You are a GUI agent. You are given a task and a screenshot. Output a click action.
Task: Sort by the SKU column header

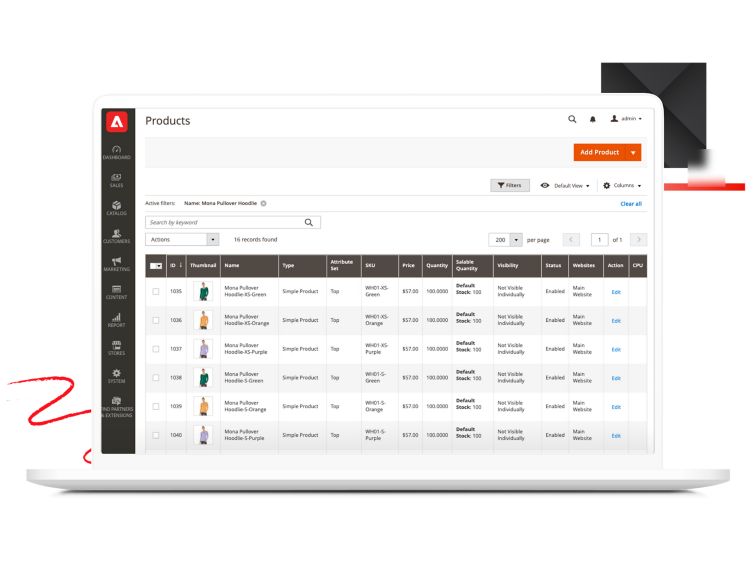pyautogui.click(x=380, y=265)
